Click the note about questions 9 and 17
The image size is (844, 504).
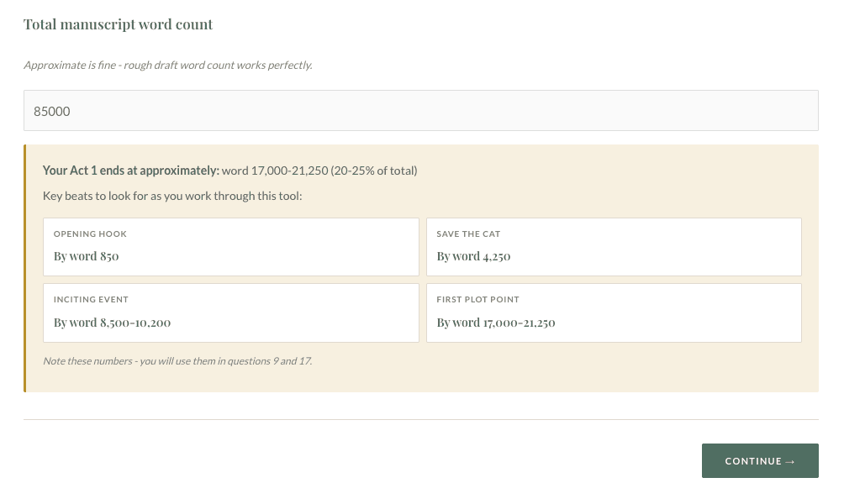point(177,361)
